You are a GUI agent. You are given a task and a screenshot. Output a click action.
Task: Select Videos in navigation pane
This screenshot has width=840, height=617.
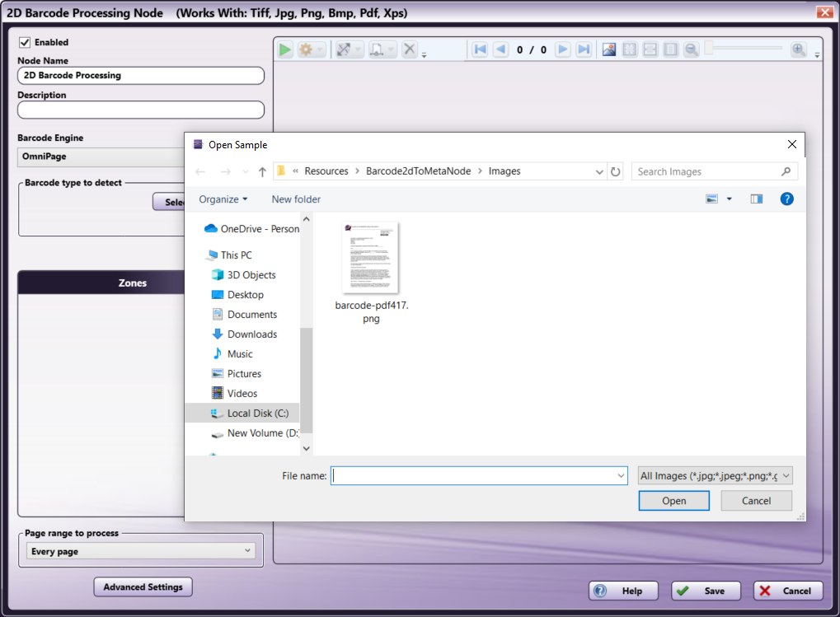click(235, 394)
